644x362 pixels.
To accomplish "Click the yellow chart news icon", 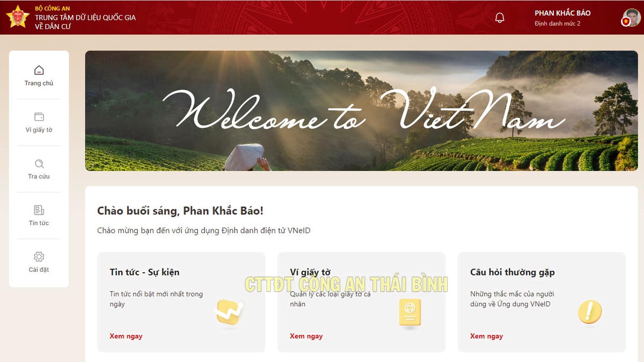I will [x=229, y=313].
